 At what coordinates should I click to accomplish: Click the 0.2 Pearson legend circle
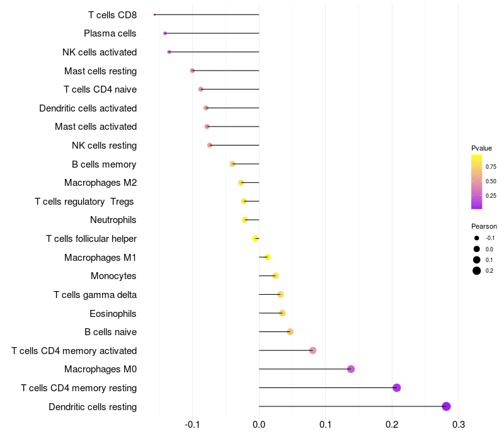pyautogui.click(x=477, y=271)
